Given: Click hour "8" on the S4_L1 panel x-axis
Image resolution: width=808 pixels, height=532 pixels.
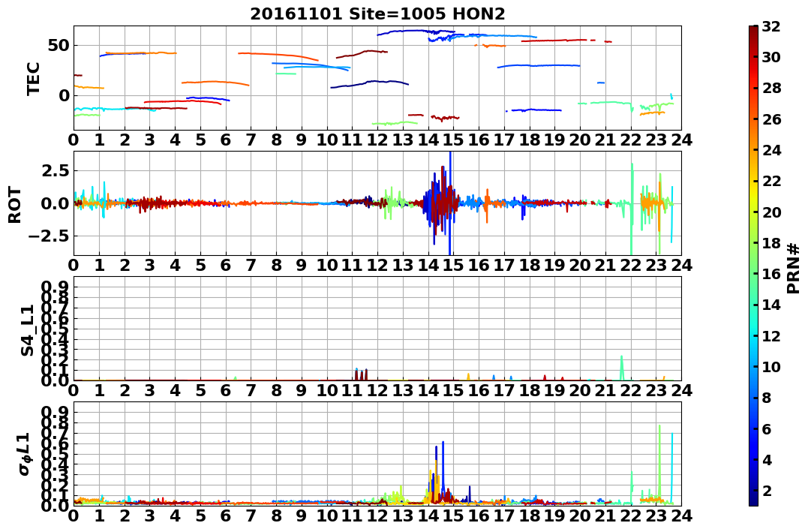Looking at the screenshot, I should (276, 390).
